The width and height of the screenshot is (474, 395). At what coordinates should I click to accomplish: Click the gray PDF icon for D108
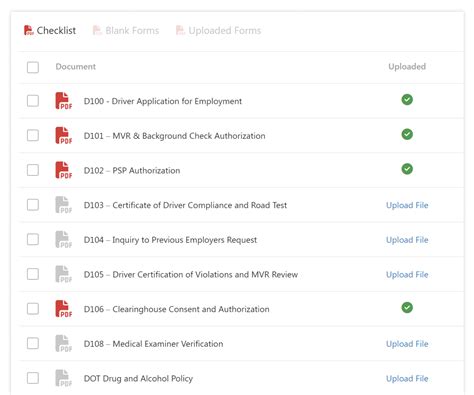click(x=63, y=343)
